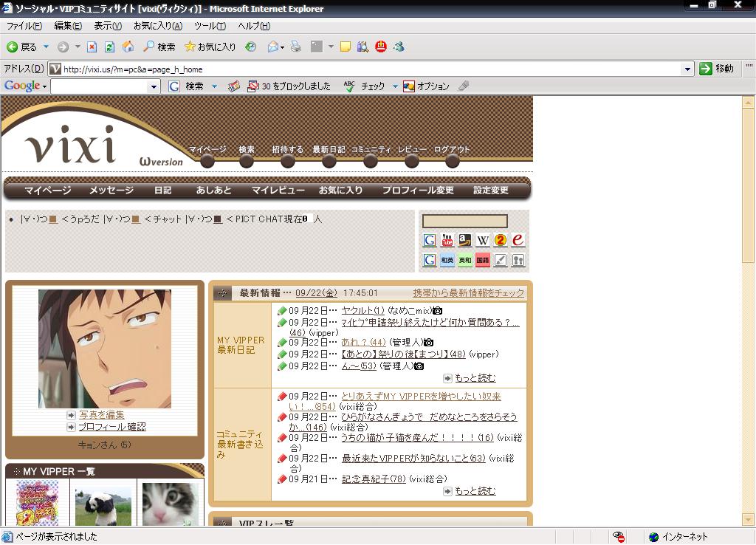
Task: Select the メッセージ tab in brown nav bar
Action: 111,190
